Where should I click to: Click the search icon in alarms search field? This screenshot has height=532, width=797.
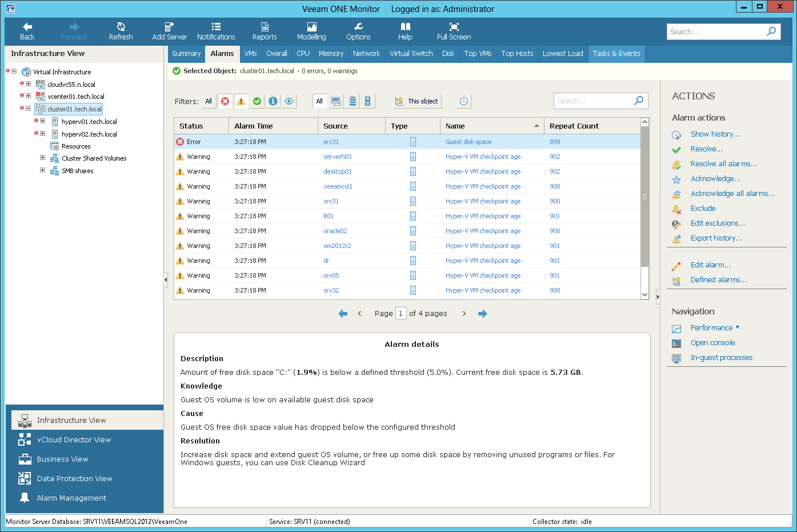point(639,101)
